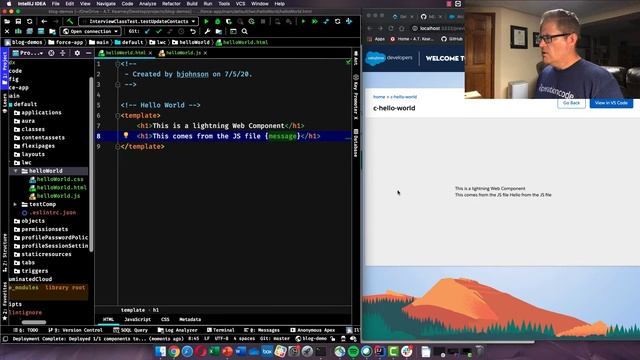Viewport: 640px width, 360px height.
Task: Click the Search Everywhere magnifier icon
Action: pyautogui.click(x=244, y=31)
